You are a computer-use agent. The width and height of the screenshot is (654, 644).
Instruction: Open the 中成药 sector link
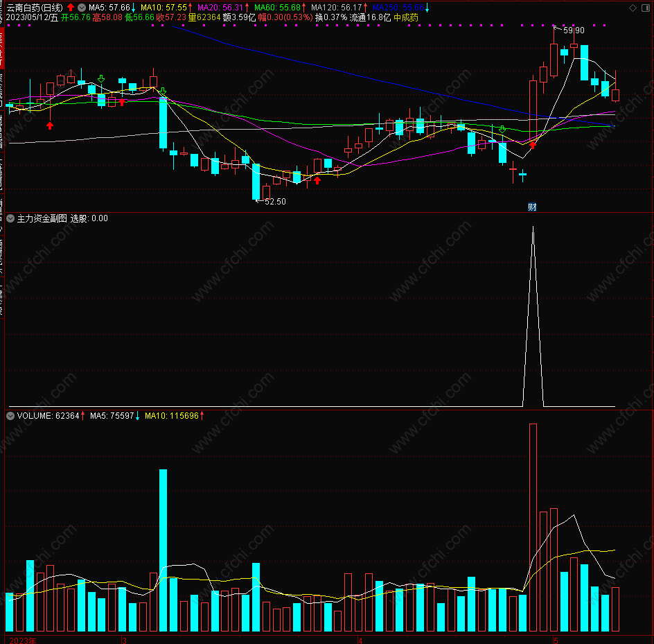(x=406, y=17)
